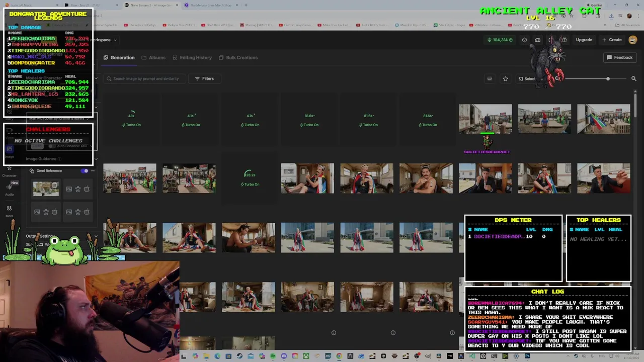Open thumbnail of man in black by trailer
The image size is (644, 362).
485,178
